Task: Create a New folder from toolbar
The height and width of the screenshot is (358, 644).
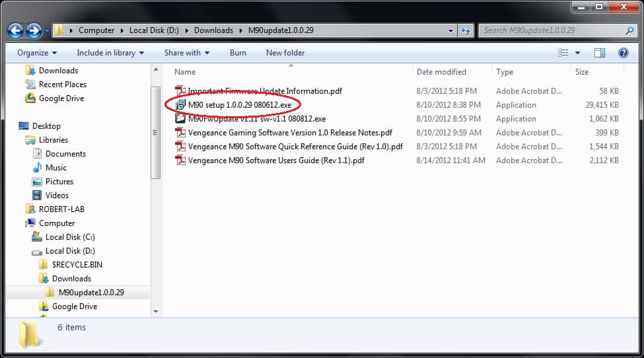Action: 285,53
